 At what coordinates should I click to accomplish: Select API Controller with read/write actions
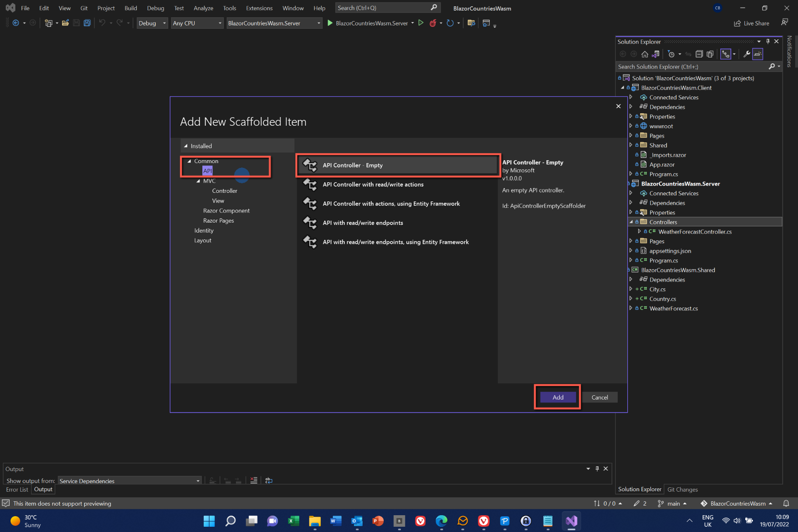[373, 185]
